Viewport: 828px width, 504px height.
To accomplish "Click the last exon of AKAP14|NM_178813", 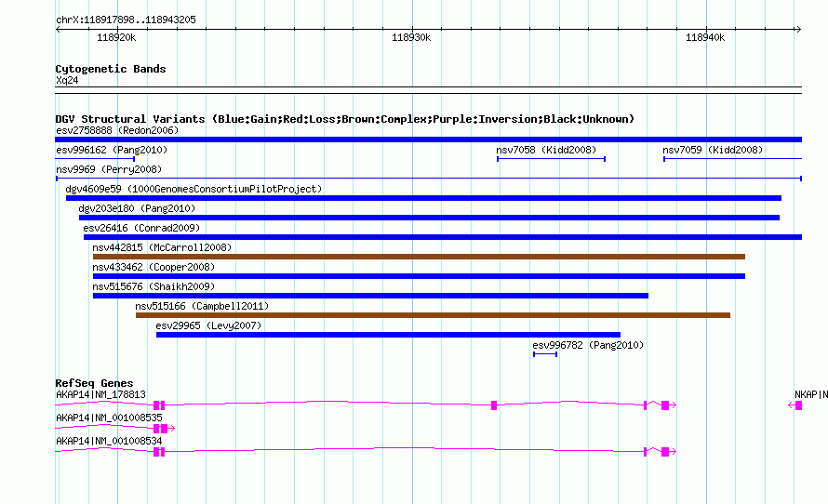I will pyautogui.click(x=665, y=405).
